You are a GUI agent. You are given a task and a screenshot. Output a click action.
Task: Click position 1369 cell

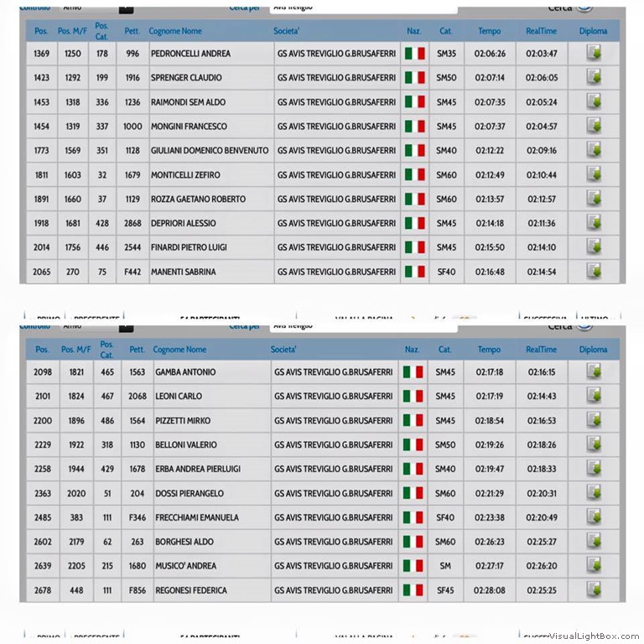point(41,54)
